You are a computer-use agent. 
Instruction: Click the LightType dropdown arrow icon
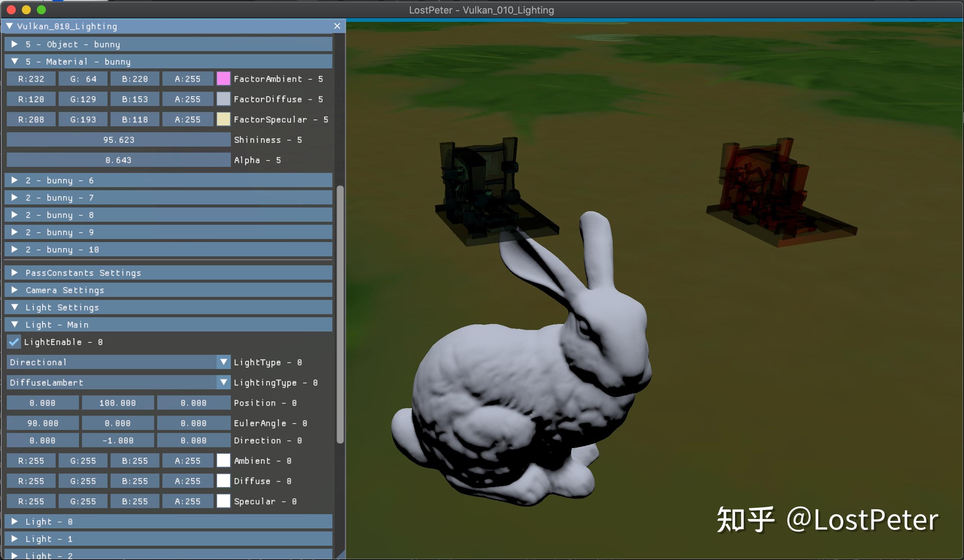(x=224, y=362)
